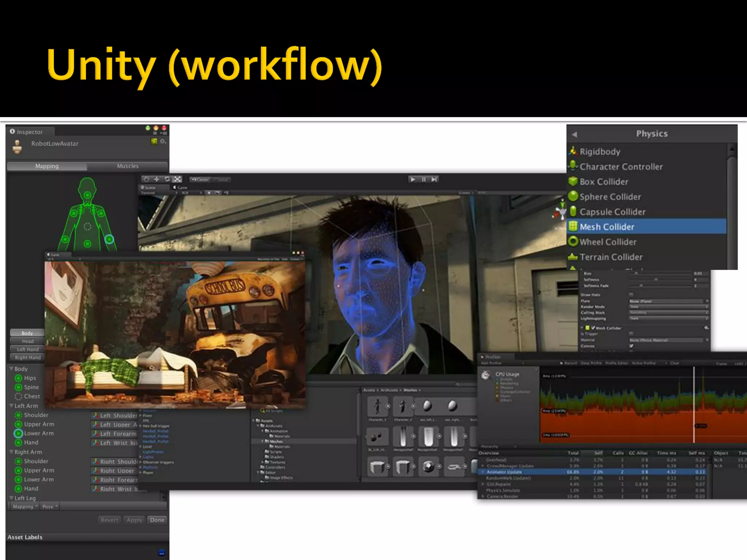Collapse the Left Arm section
Viewport: 747px width, 560px height.
[11, 406]
